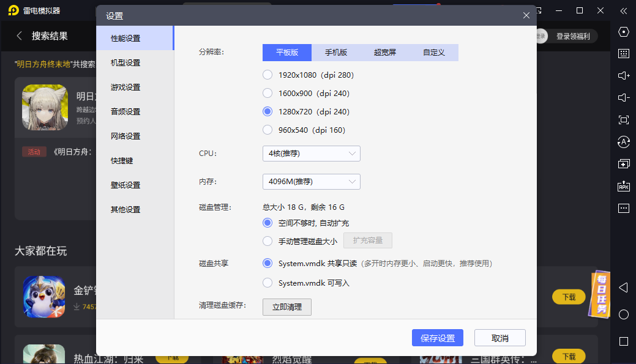Open audio settings section

135,111
